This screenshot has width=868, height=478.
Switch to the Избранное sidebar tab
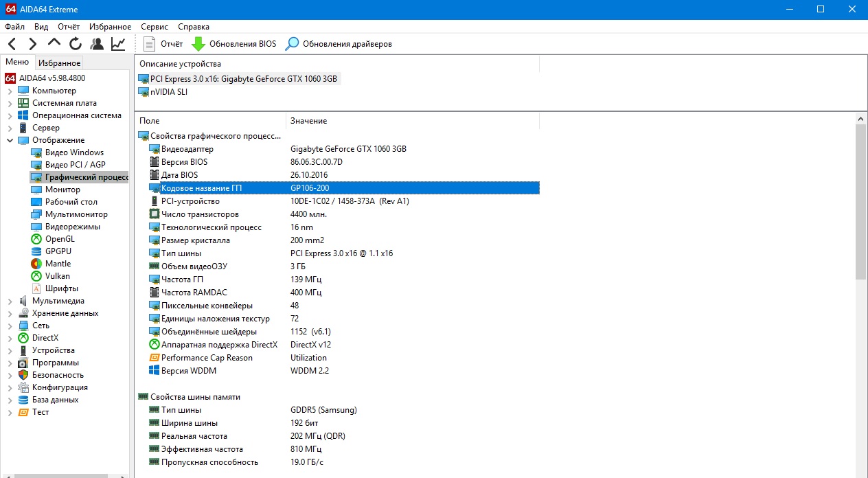coord(59,63)
